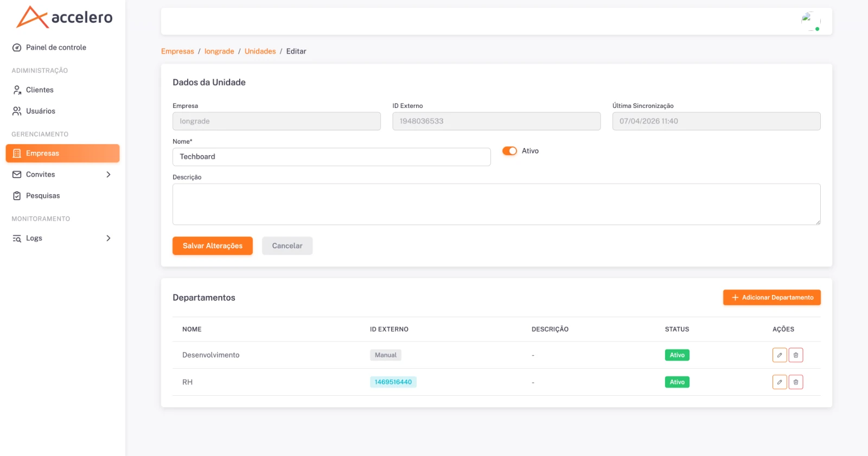Delete the RH department
Viewport: 868px width, 456px height.
click(x=796, y=382)
